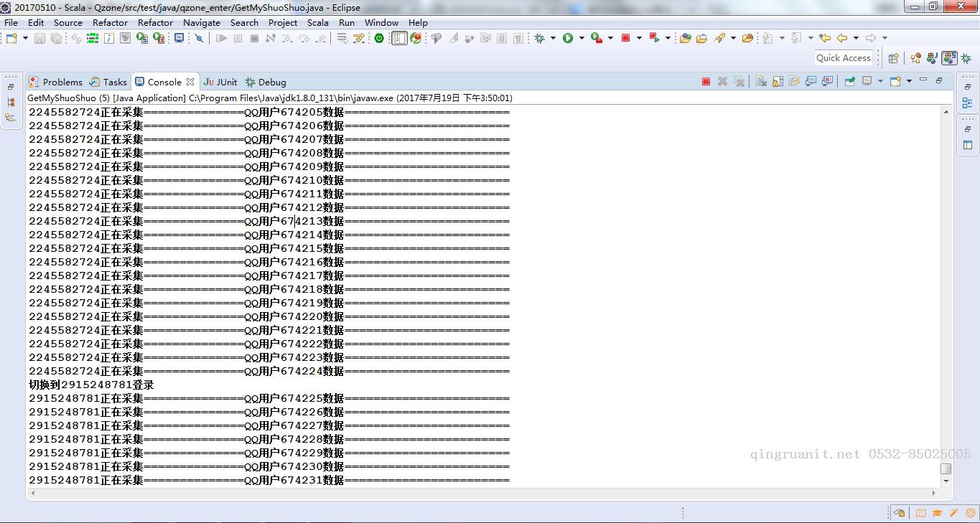This screenshot has height=523, width=980.
Task: Switch to the Debug view tab
Action: [266, 82]
